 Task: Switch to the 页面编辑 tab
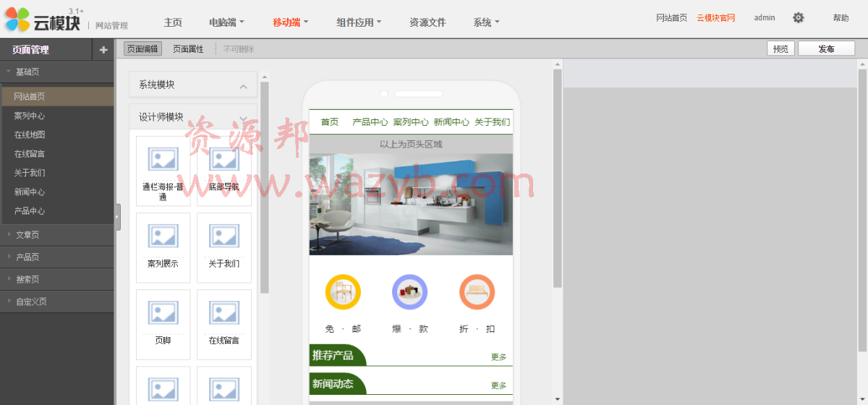(142, 49)
